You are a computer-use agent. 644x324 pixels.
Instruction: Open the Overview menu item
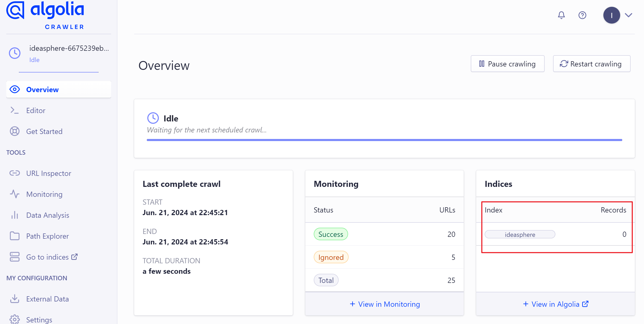(59, 90)
